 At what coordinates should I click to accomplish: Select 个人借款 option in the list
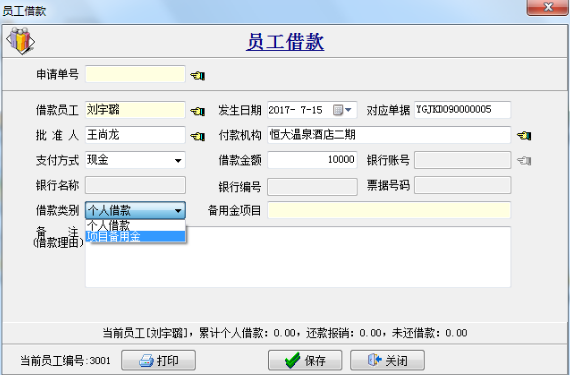136,225
